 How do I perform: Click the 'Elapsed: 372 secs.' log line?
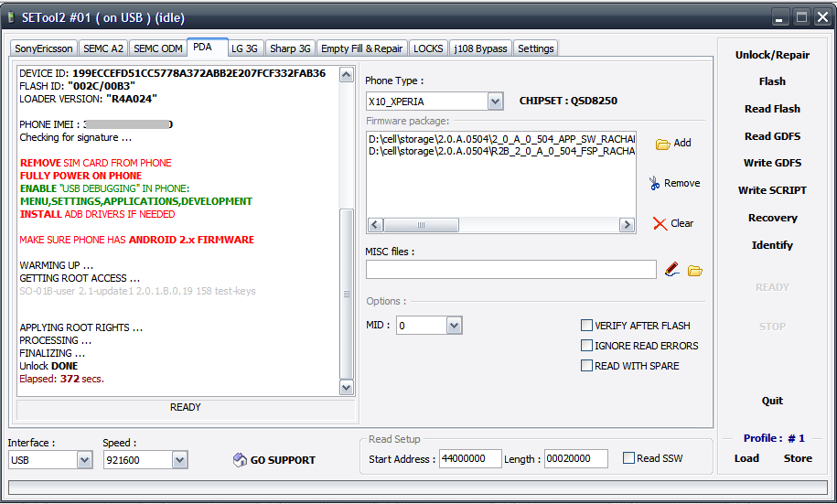pyautogui.click(x=62, y=379)
